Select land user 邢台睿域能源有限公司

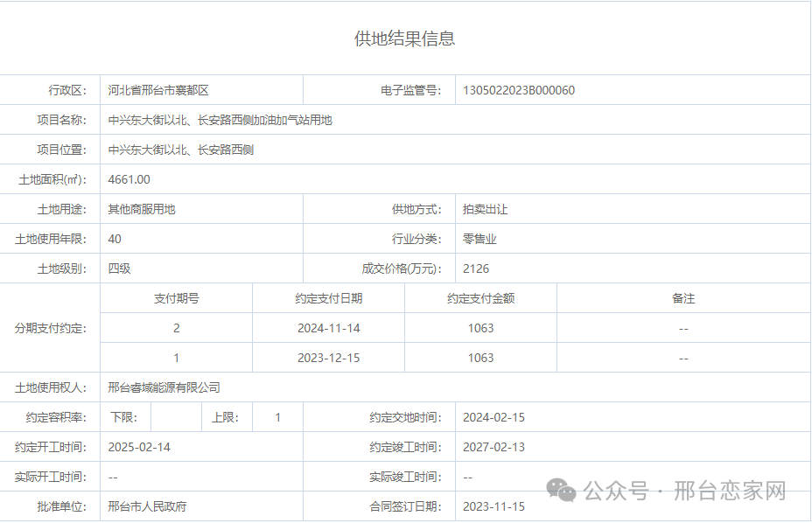click(x=164, y=387)
